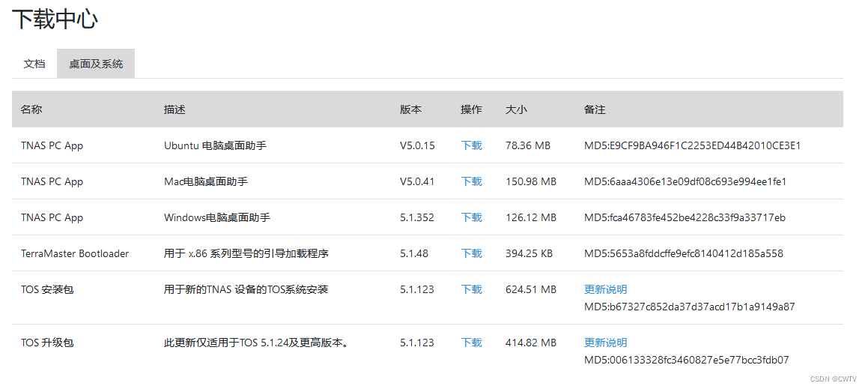Click MD5 hash starting with fca46783

685,218
